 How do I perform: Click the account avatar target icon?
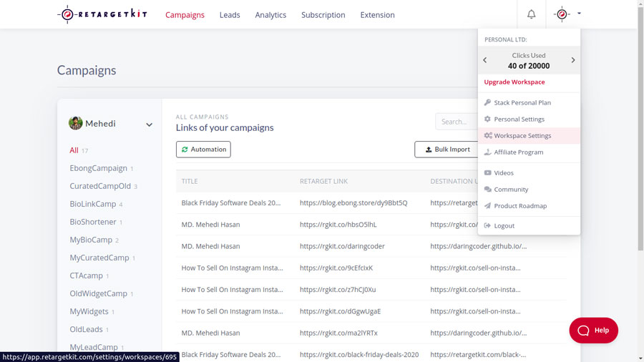point(562,14)
